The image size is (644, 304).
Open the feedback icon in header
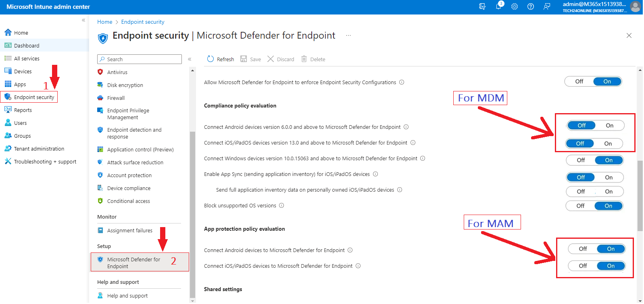547,6
